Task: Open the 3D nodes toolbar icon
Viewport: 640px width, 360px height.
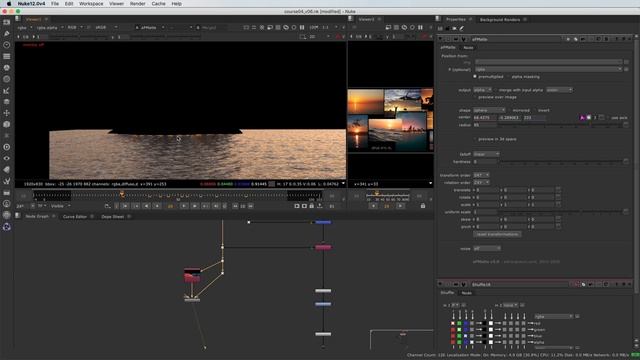Action: pos(7,124)
